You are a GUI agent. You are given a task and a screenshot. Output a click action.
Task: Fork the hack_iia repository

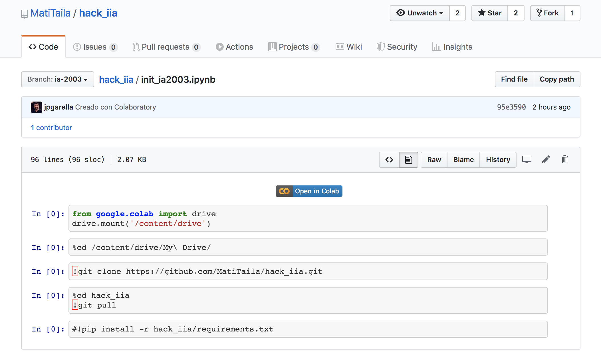pyautogui.click(x=547, y=13)
